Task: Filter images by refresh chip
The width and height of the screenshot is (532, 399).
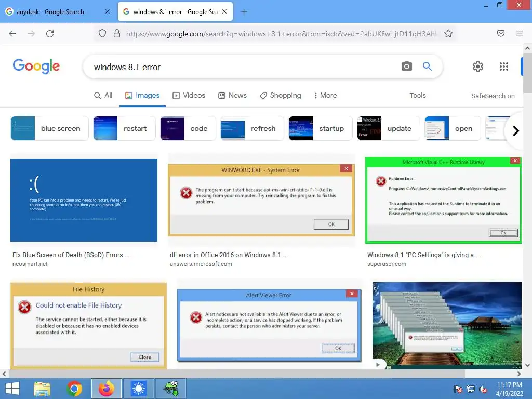Action: pyautogui.click(x=252, y=128)
